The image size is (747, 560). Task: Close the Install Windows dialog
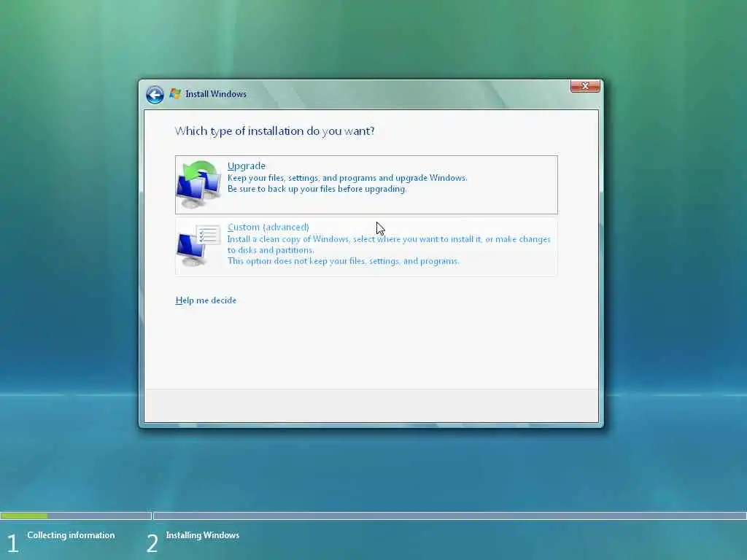click(585, 86)
